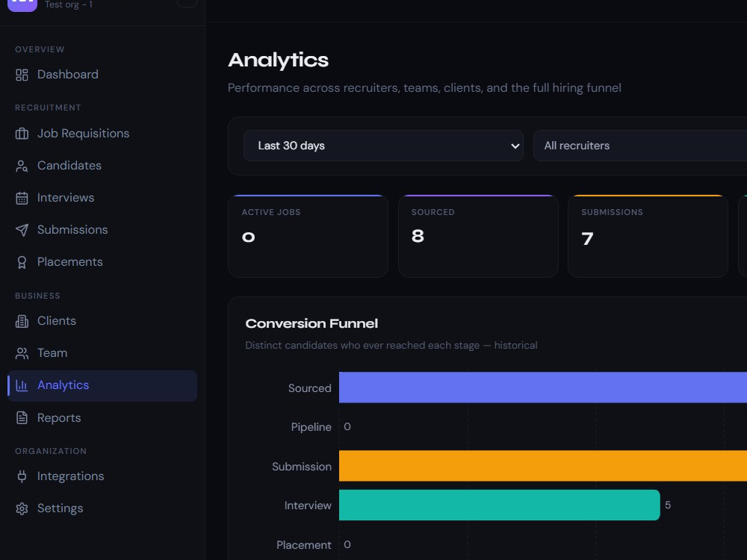Click the Candidates person-search icon
The width and height of the screenshot is (747, 560).
(x=22, y=166)
